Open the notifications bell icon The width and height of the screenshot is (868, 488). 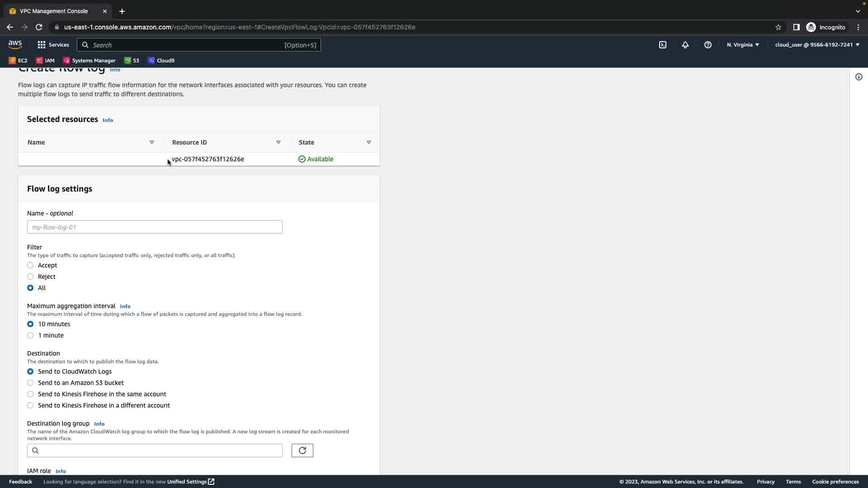click(685, 45)
